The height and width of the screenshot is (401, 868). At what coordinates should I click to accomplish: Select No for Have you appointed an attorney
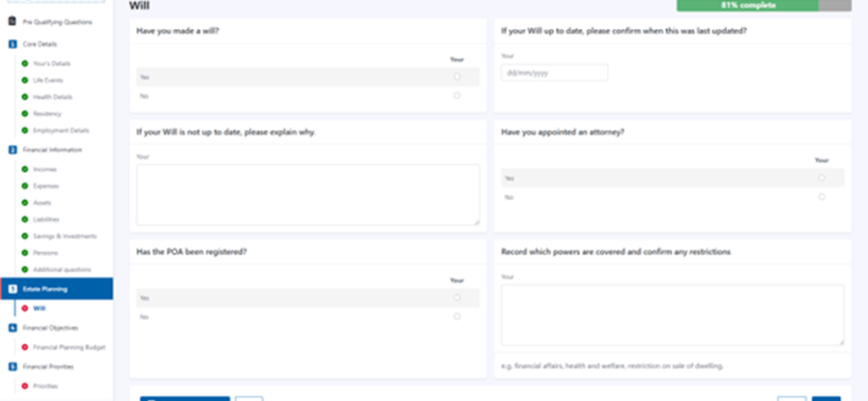click(821, 197)
